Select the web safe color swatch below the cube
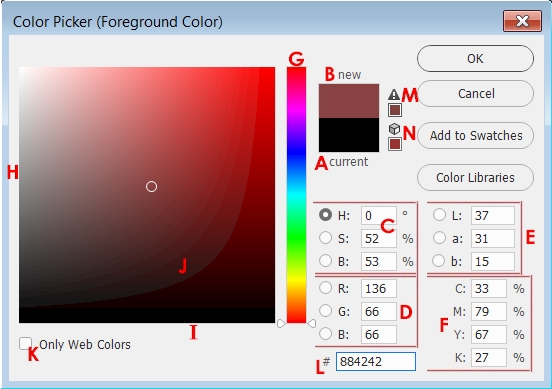 pos(395,144)
